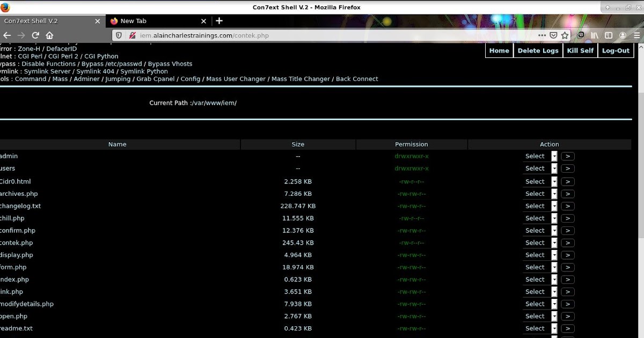644x338 pixels.
Task: Click Select next to contek.php
Action: click(535, 243)
